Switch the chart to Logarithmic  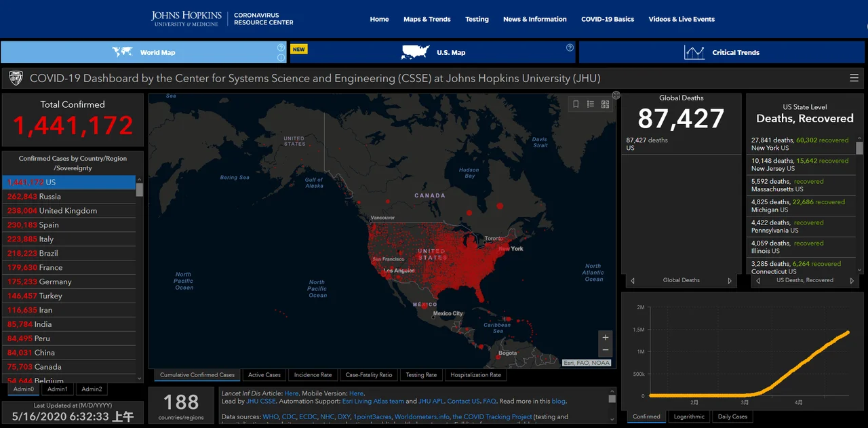click(689, 416)
